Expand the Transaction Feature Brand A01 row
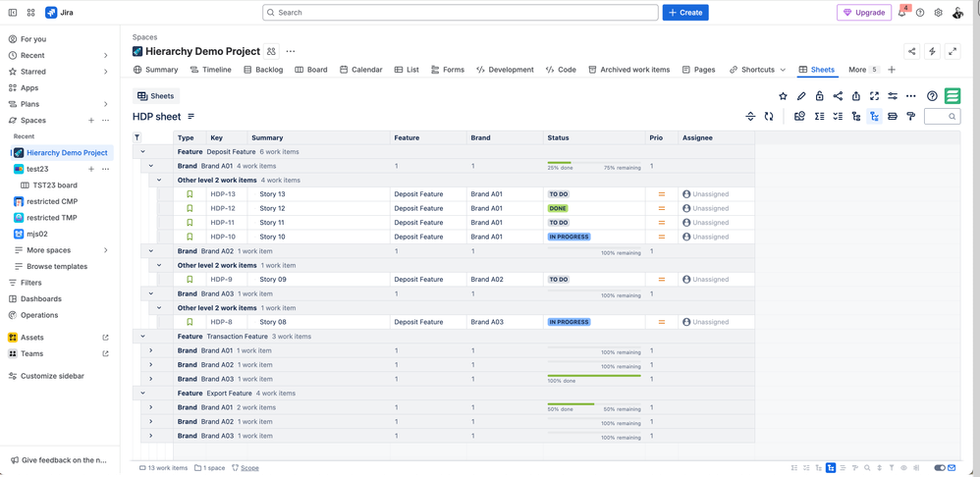The width and height of the screenshot is (980, 477). click(x=151, y=350)
